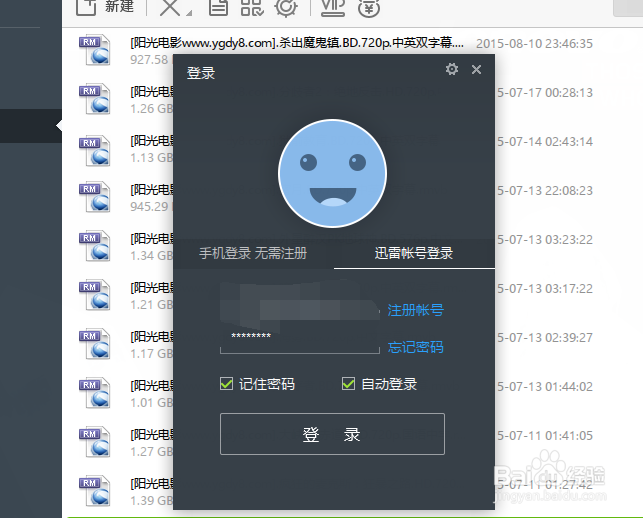The width and height of the screenshot is (643, 518).
Task: Open the 忘记密码 forgot password link
Action: pos(415,347)
